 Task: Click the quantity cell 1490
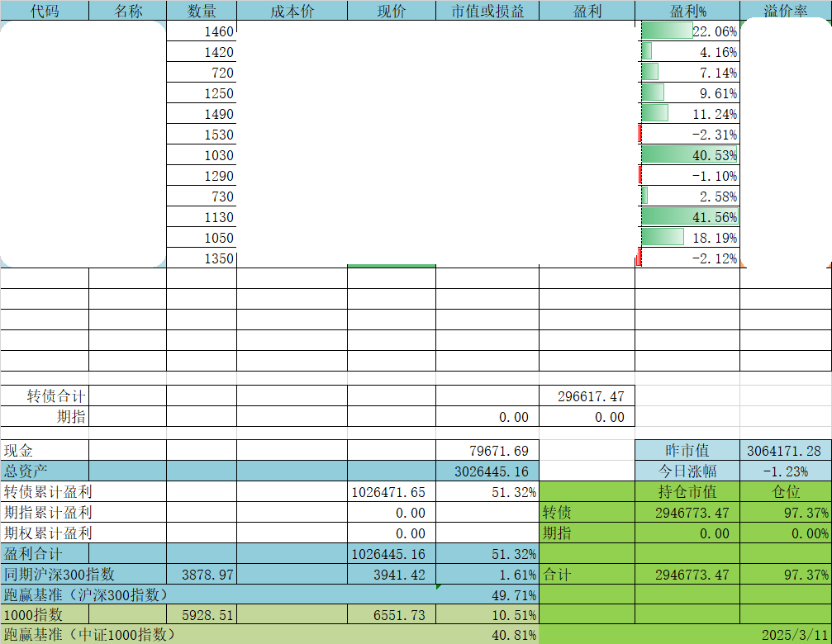coord(202,114)
